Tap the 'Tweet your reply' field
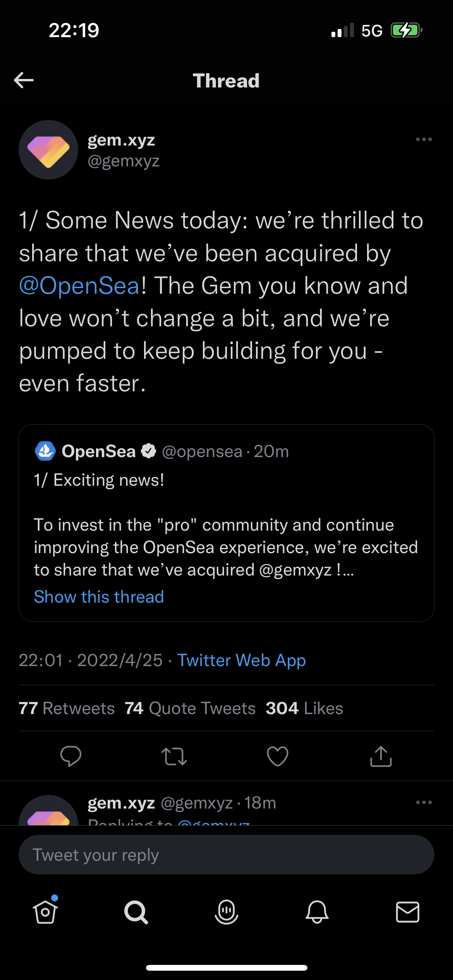This screenshot has width=453, height=980. click(226, 855)
